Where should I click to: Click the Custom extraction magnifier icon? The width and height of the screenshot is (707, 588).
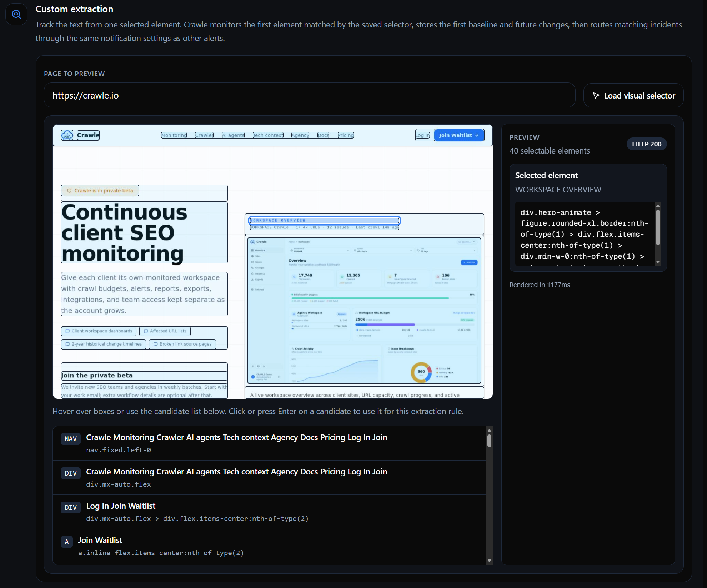16,14
